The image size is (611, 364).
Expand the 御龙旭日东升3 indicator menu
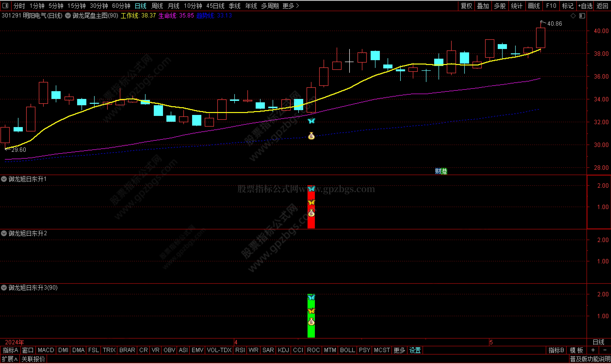coord(4,288)
